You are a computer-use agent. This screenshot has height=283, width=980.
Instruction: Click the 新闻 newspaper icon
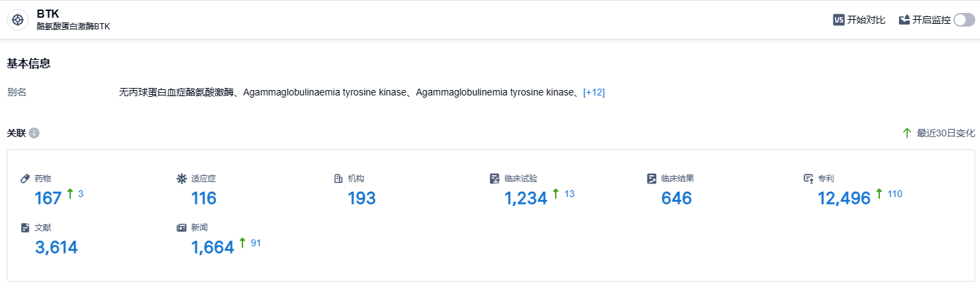pyautogui.click(x=182, y=227)
